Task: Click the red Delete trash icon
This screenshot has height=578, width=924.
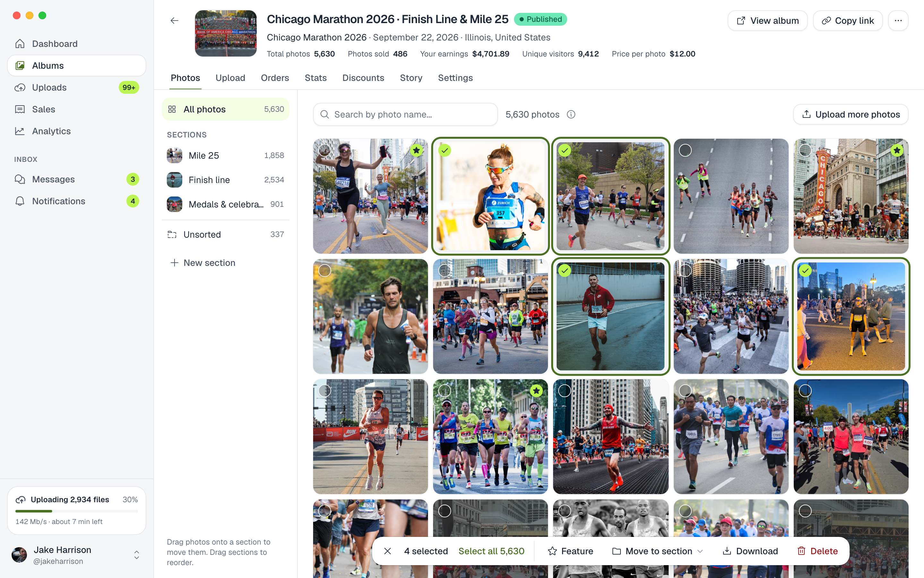Action: point(801,551)
